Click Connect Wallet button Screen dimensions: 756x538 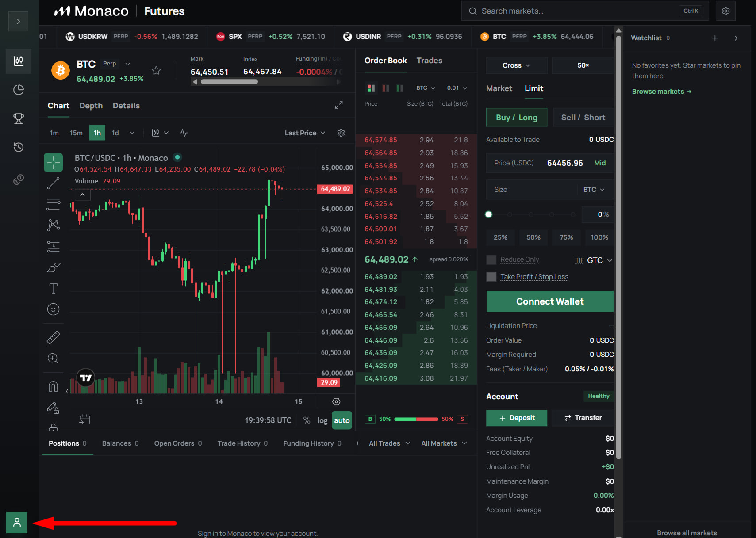click(550, 301)
